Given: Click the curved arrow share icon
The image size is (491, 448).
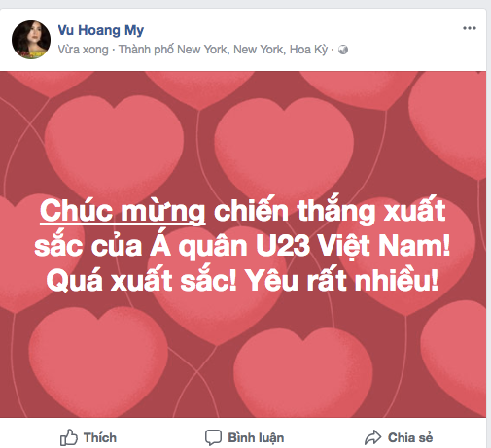Looking at the screenshot, I should coord(373,437).
